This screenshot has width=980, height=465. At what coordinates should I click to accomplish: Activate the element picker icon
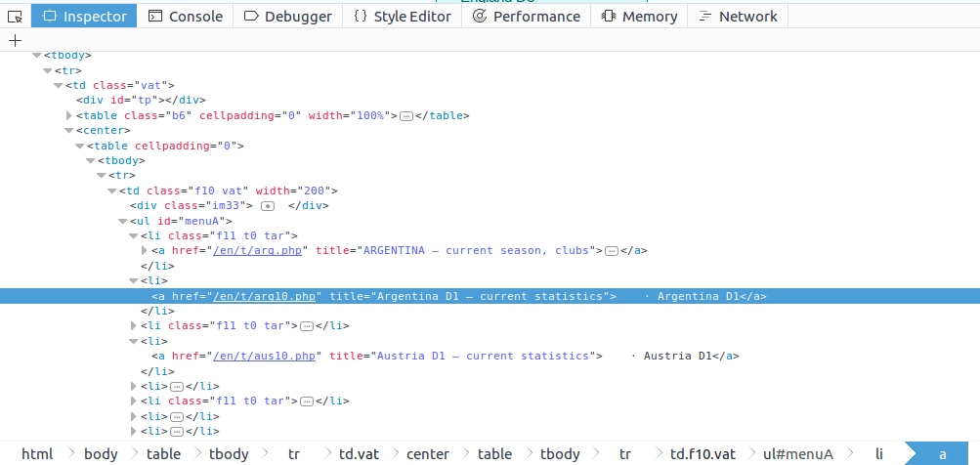coord(15,17)
